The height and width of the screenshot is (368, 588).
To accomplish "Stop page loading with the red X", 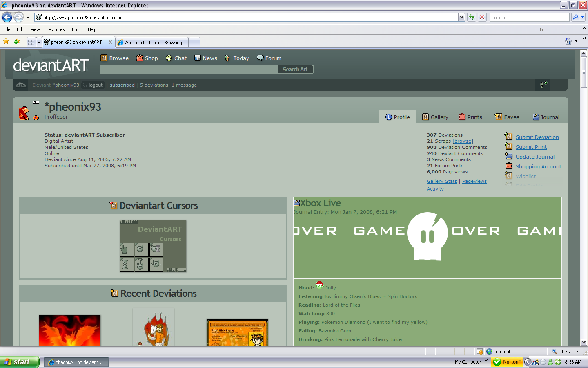I will 482,17.
